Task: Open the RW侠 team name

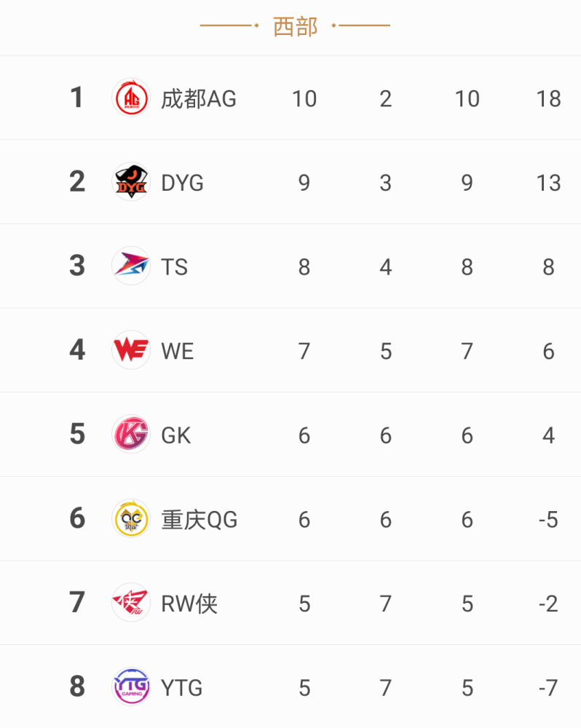Action: (189, 604)
